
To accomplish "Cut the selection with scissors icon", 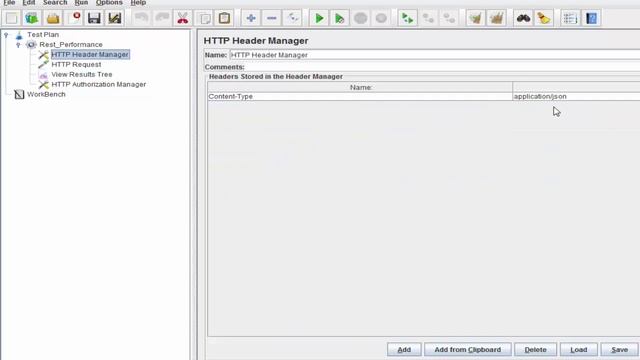I will point(183,18).
